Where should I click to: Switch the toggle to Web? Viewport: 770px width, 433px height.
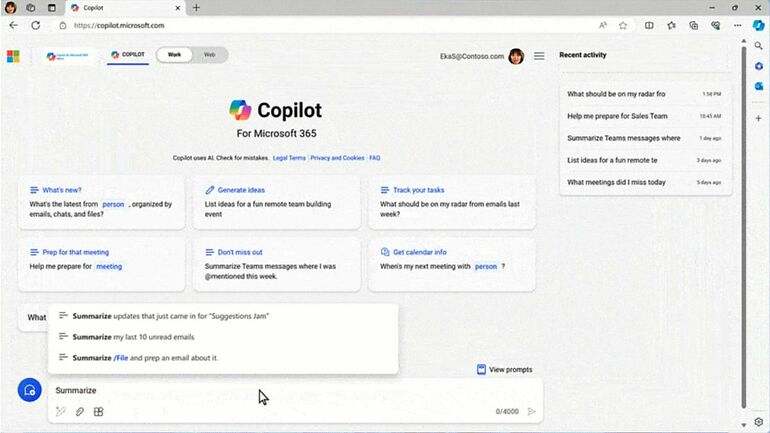210,54
